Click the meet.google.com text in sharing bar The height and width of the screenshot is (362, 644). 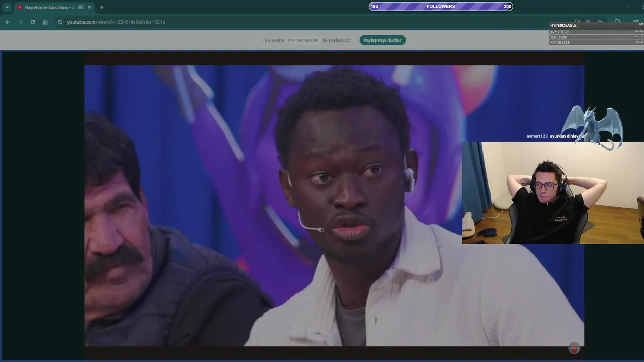[303, 40]
